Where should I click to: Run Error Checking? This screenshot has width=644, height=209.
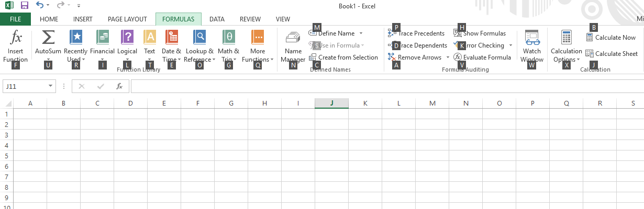(x=479, y=45)
